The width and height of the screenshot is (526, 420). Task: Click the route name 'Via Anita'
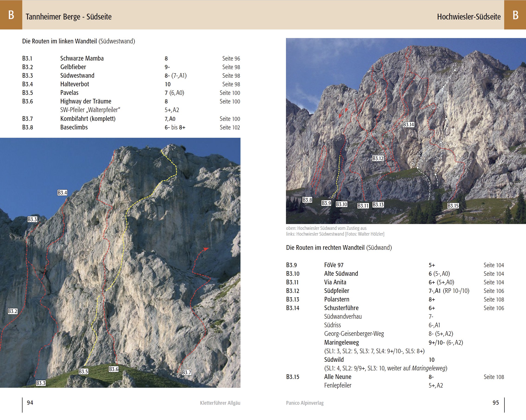point(335,282)
